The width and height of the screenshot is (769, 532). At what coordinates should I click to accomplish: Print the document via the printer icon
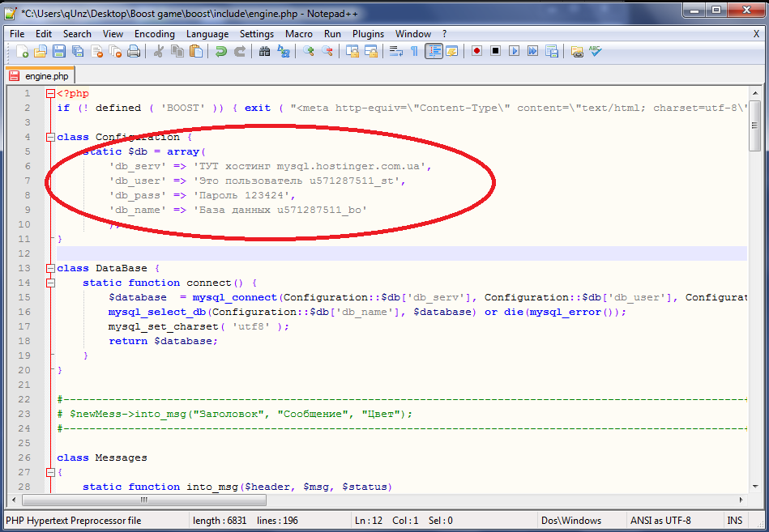pos(134,51)
